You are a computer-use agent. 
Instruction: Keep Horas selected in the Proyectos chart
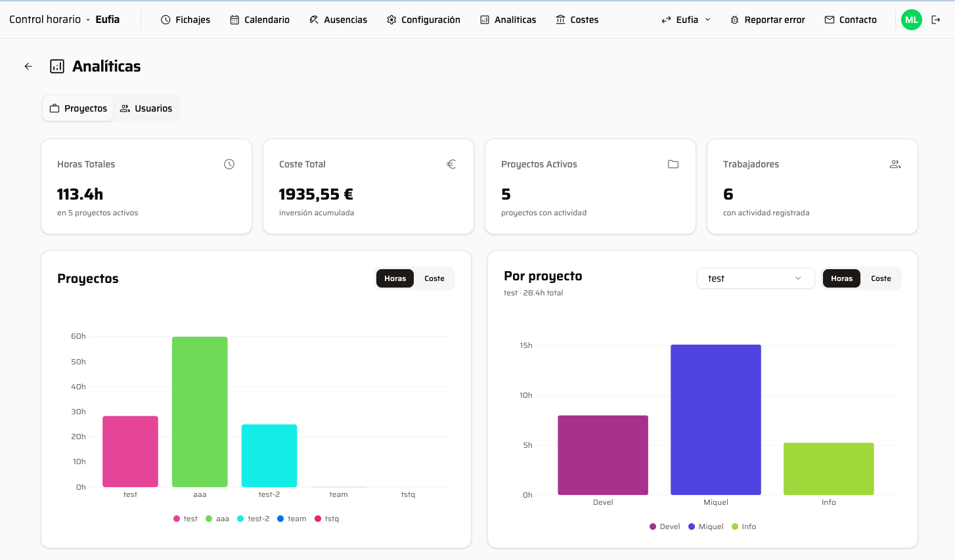[x=395, y=278]
